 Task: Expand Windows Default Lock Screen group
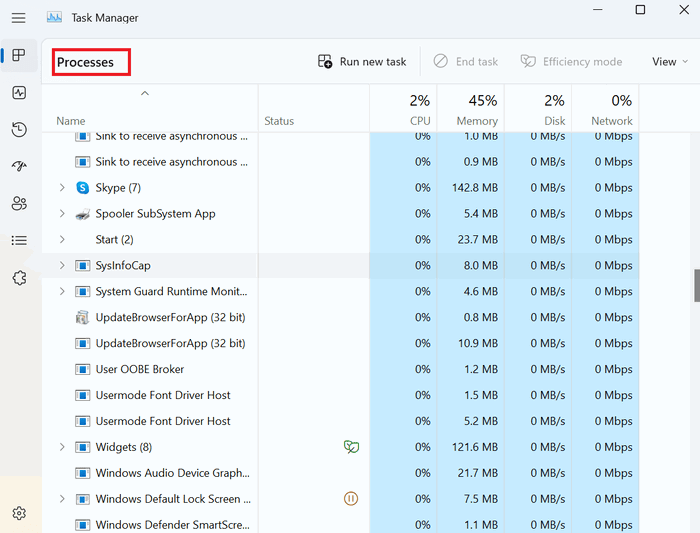pos(62,499)
